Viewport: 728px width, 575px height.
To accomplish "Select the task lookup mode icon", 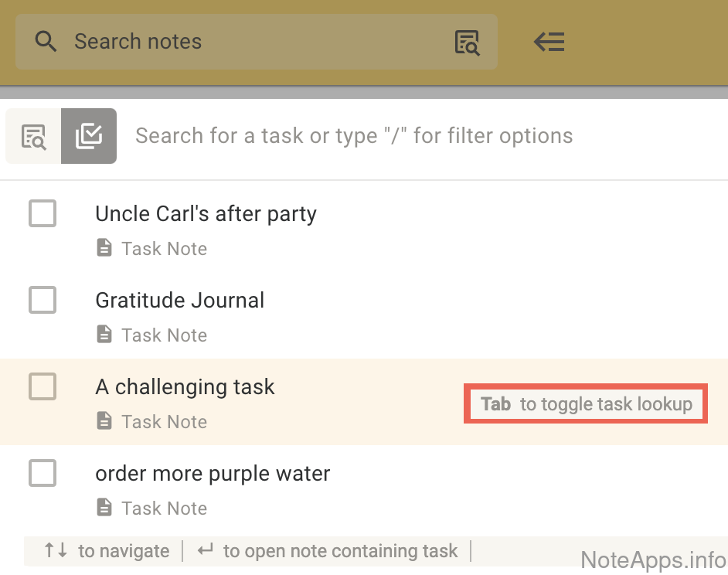I will click(89, 136).
